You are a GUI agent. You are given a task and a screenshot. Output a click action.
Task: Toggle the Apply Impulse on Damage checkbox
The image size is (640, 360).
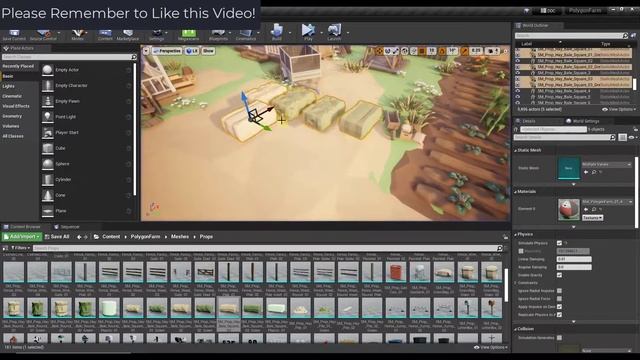[559, 307]
